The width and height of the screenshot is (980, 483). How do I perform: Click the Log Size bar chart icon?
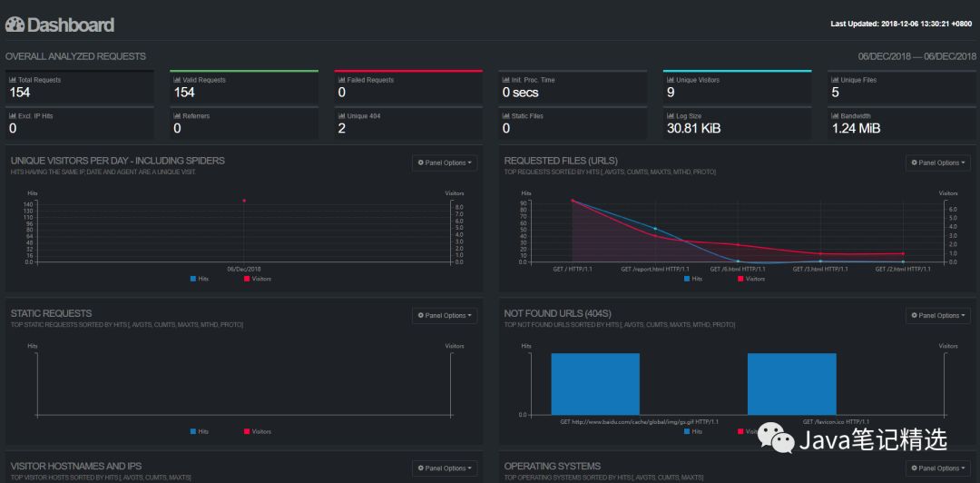click(671, 116)
